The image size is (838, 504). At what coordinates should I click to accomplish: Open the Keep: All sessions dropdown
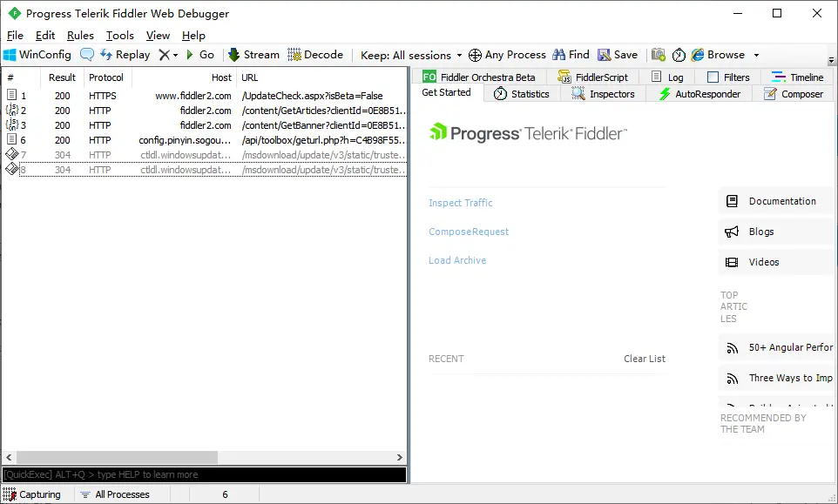tap(411, 55)
